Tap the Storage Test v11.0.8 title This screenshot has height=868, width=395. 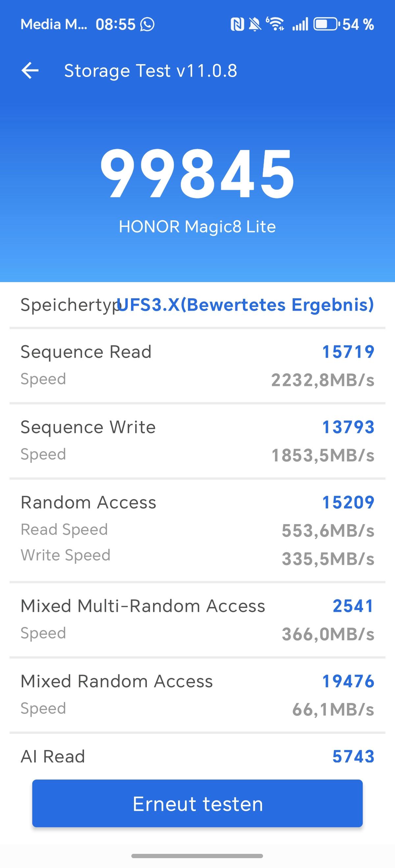coord(150,71)
